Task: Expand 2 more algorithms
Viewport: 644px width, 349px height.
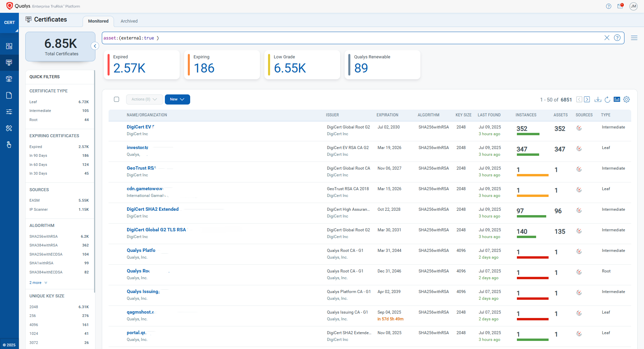Action: [x=38, y=283]
